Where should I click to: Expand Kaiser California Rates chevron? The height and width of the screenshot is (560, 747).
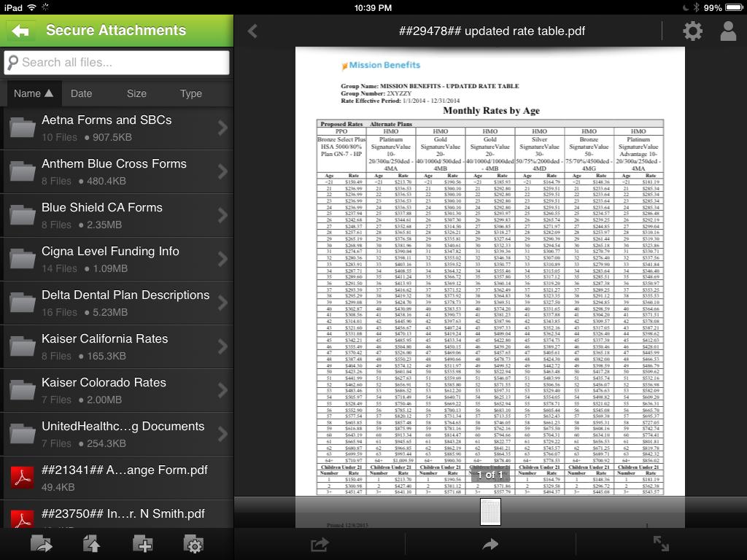[x=222, y=346]
